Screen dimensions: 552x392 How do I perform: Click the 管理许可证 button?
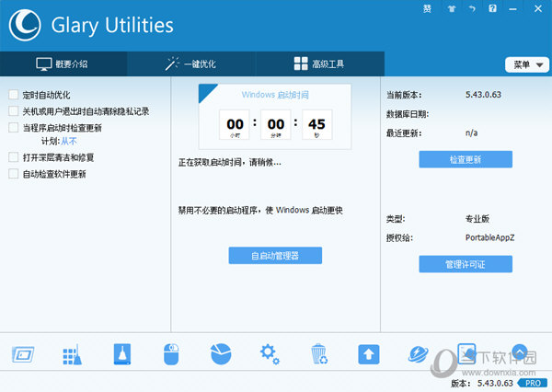(466, 264)
